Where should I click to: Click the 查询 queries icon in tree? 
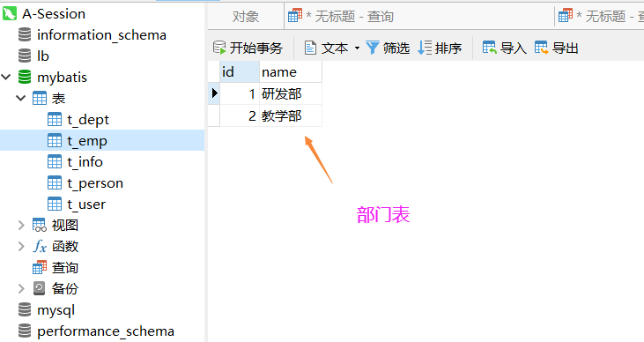click(40, 268)
